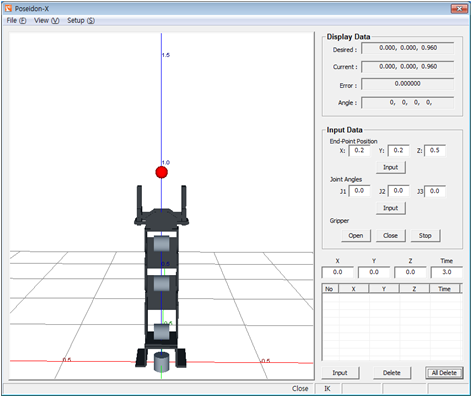Click the gripper Close button
The height and width of the screenshot is (397, 472).
tap(391, 236)
